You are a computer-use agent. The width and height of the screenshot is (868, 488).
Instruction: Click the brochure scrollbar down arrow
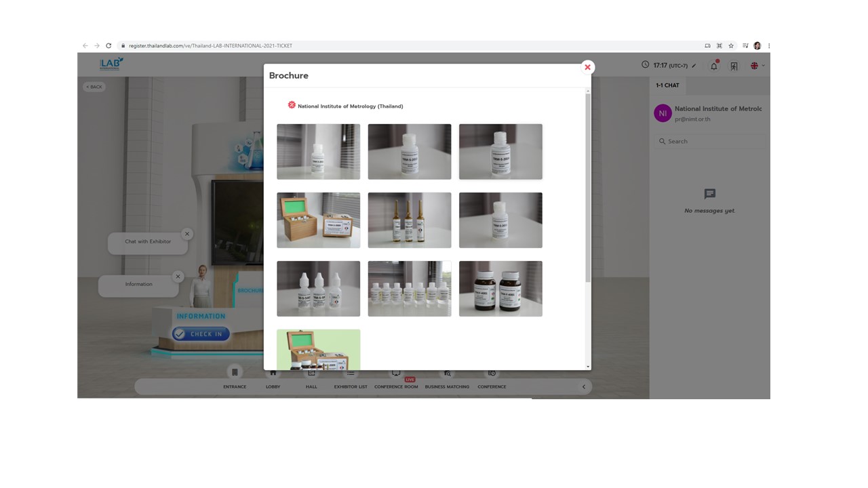click(588, 367)
